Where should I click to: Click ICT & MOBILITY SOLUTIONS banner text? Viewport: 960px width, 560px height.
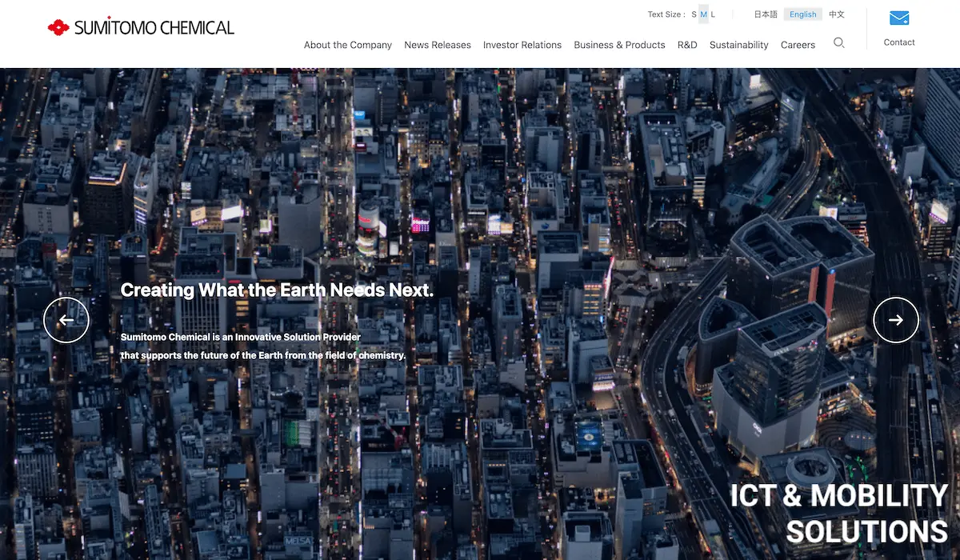coord(839,514)
